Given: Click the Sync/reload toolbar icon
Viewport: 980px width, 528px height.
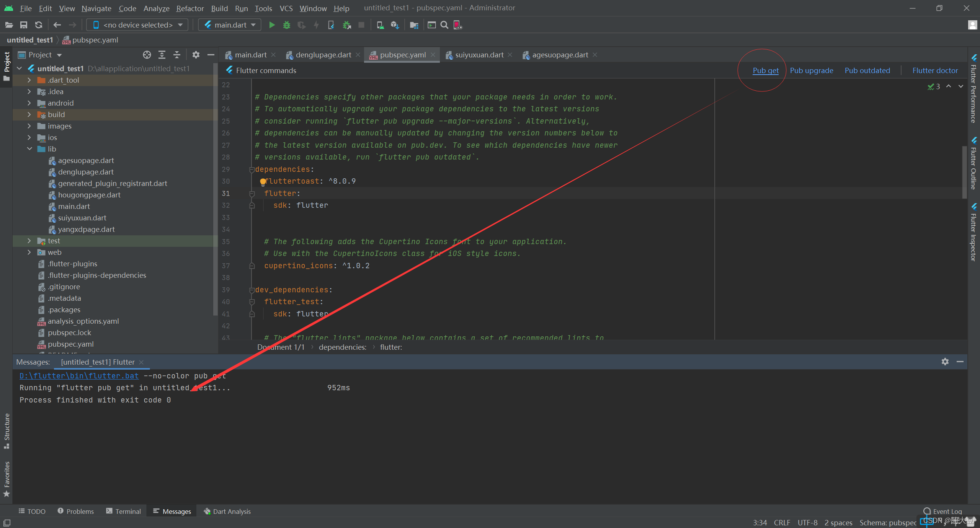Looking at the screenshot, I should (x=39, y=25).
